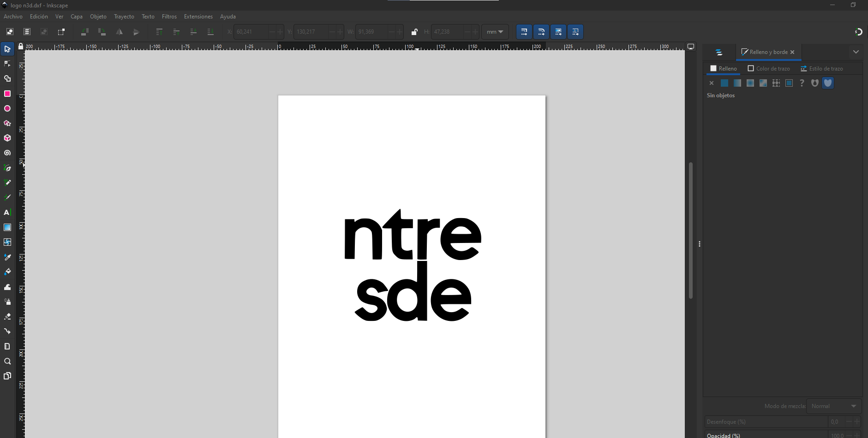This screenshot has width=868, height=438.
Task: Toggle move gradients with object
Action: 558,32
